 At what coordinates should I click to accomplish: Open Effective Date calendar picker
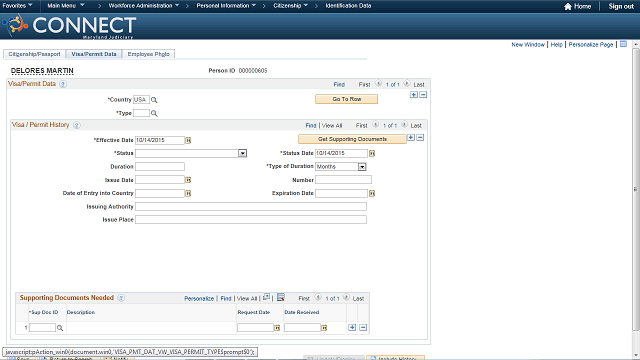pos(188,140)
